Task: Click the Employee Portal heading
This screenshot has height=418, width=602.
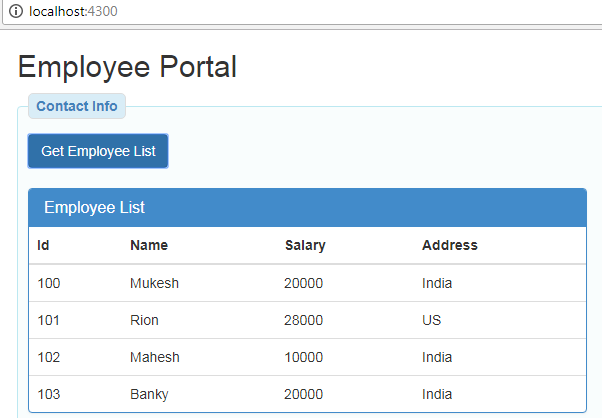Action: (x=127, y=67)
